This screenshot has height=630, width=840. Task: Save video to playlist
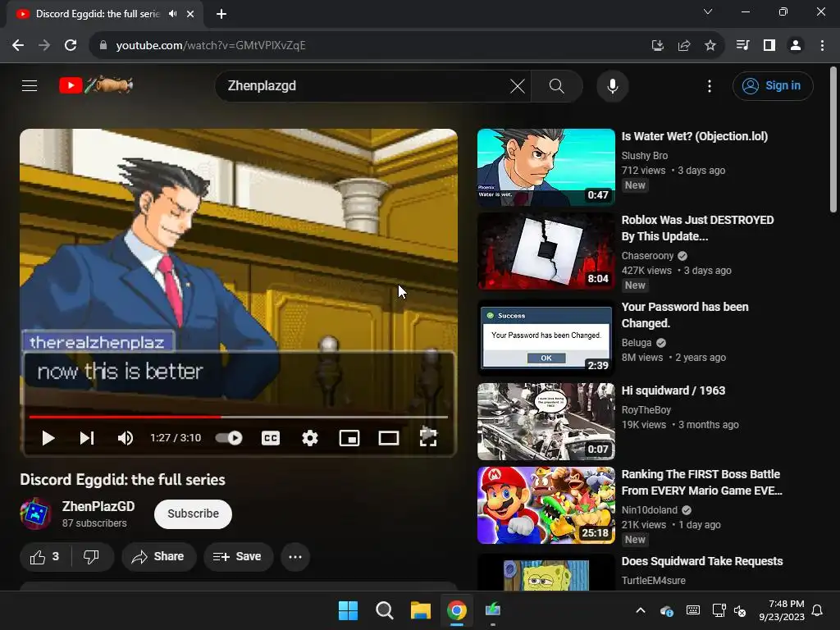(238, 557)
